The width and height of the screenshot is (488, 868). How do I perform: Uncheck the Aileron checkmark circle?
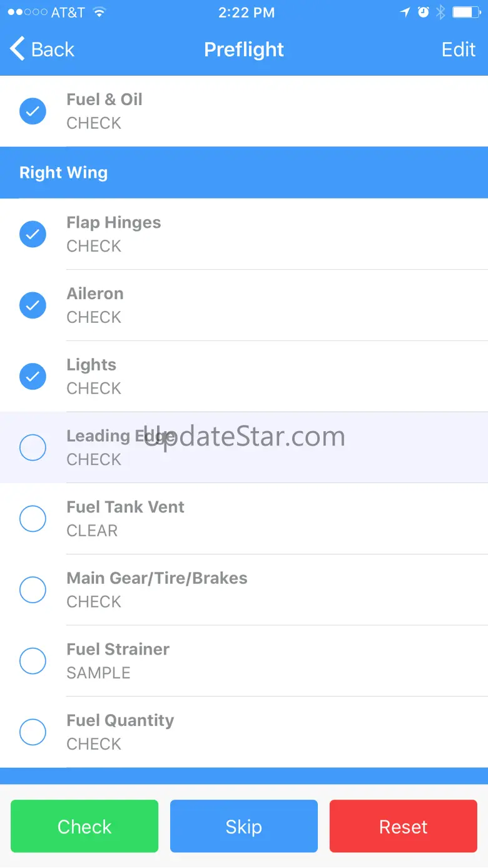(33, 305)
